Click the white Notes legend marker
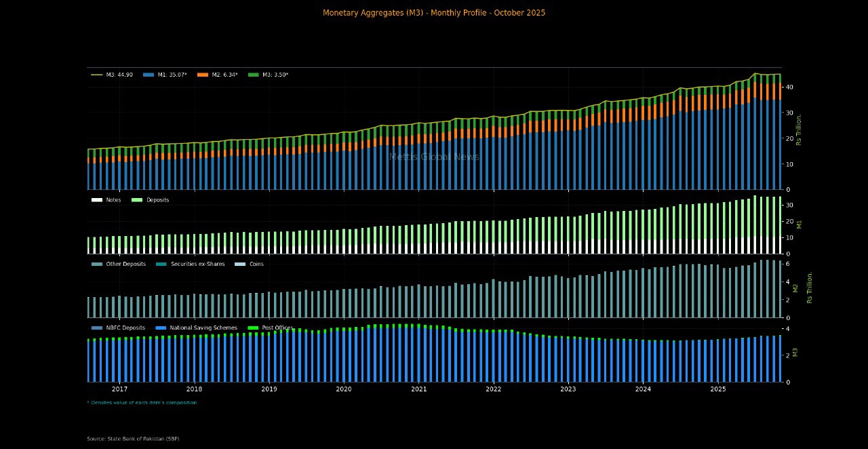Viewport: 868px width, 449px height. click(x=96, y=200)
